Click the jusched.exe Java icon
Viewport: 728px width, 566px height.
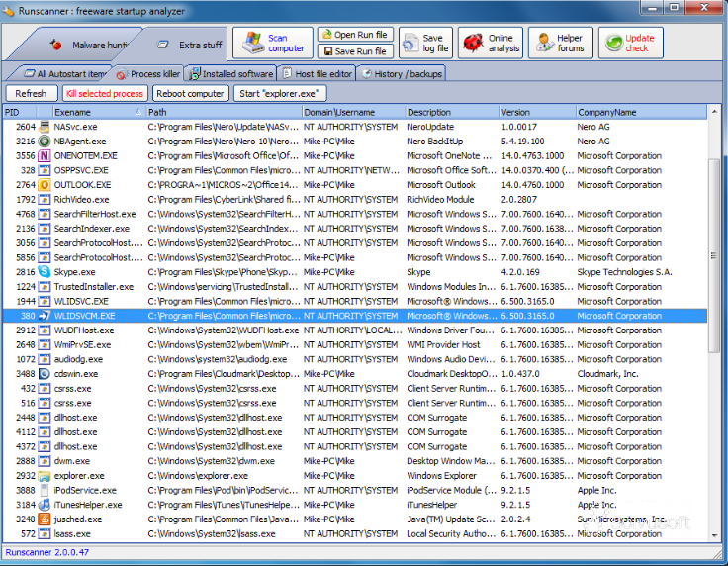[45, 519]
